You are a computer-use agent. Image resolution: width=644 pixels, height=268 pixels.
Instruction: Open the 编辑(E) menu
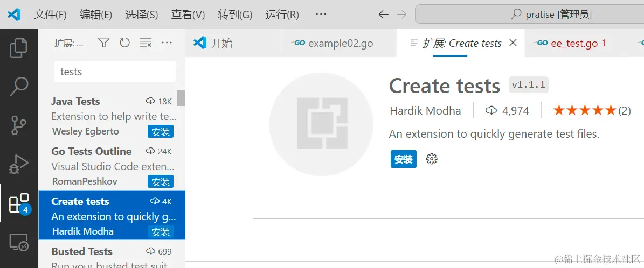96,15
